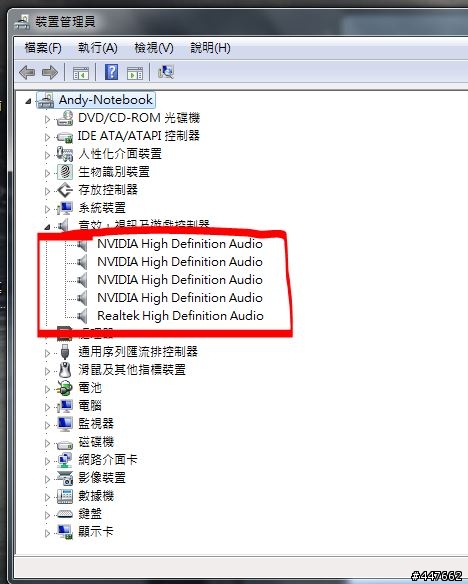The height and width of the screenshot is (584, 468).
Task: Expand the 監視器 node
Action: point(47,425)
